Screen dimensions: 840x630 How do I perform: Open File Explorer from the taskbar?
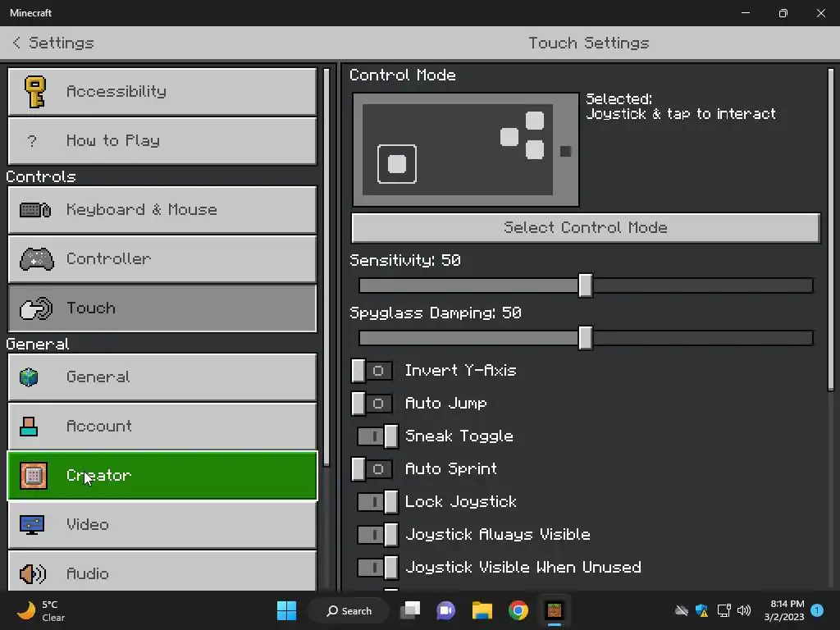point(482,610)
